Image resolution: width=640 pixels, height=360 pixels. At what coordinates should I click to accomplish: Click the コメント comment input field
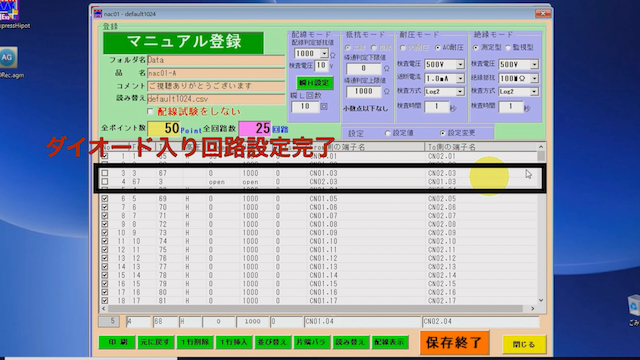(216, 86)
